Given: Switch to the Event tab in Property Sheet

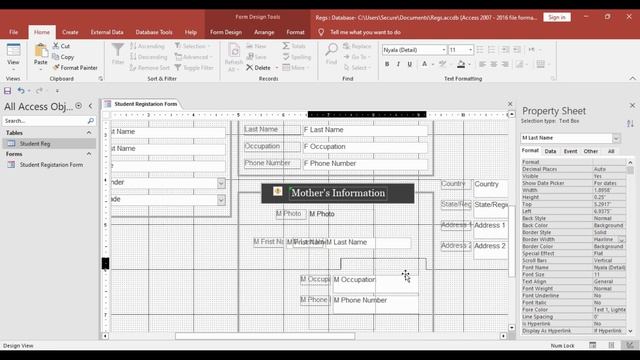Looking at the screenshot, I should point(570,151).
